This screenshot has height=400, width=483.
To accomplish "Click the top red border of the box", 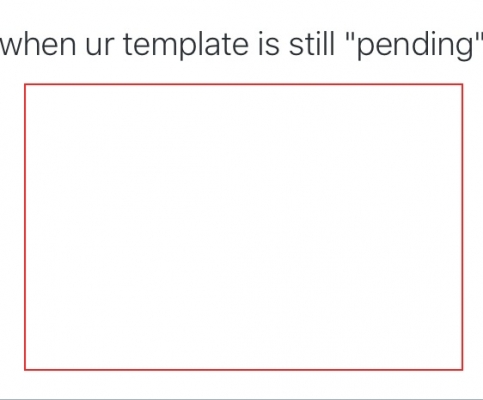I will [243, 84].
